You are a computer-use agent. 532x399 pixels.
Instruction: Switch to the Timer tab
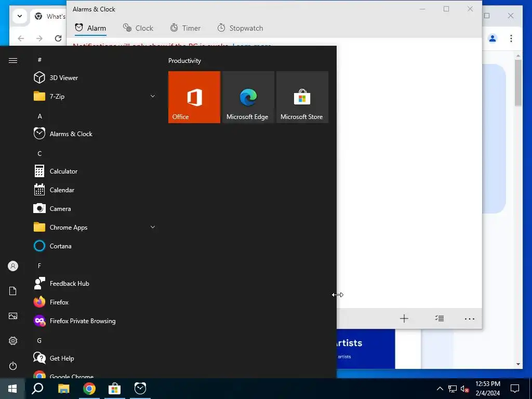tap(185, 28)
